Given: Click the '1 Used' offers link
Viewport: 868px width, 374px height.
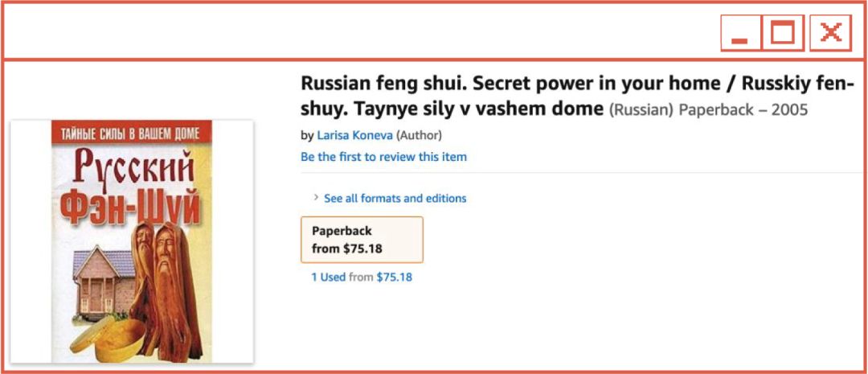Looking at the screenshot, I should tap(328, 277).
